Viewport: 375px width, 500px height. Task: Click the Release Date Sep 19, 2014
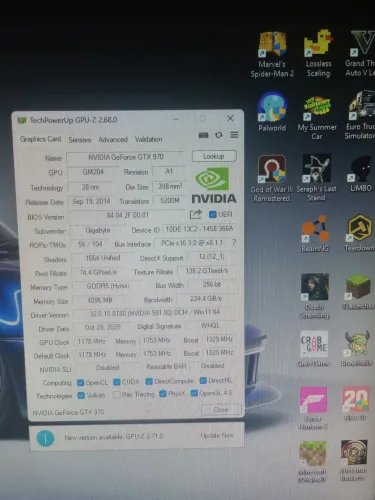pos(91,201)
